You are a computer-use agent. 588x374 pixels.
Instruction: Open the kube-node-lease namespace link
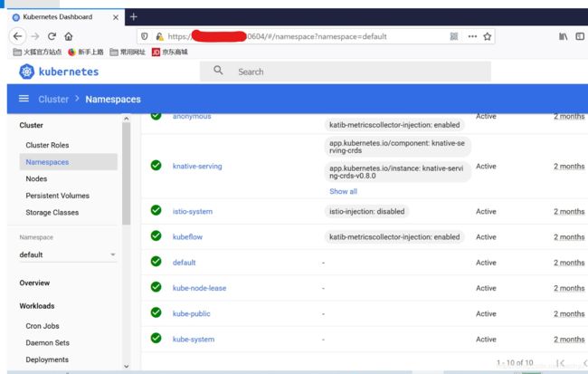[x=199, y=288]
